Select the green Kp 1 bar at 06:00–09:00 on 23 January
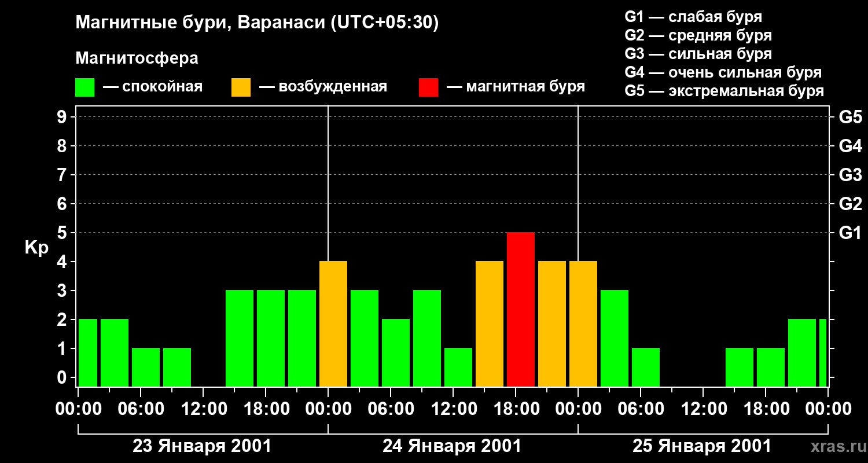This screenshot has width=868, height=463. click(x=146, y=368)
